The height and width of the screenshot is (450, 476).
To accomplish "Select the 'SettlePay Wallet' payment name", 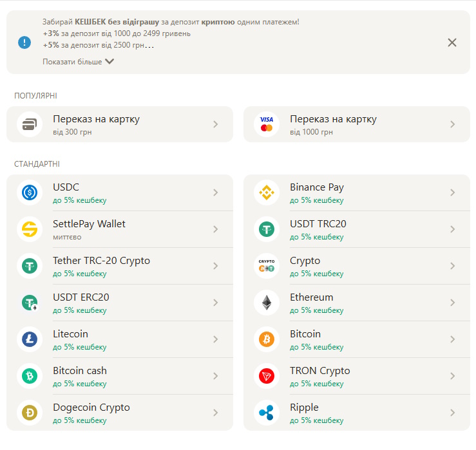I will [89, 224].
